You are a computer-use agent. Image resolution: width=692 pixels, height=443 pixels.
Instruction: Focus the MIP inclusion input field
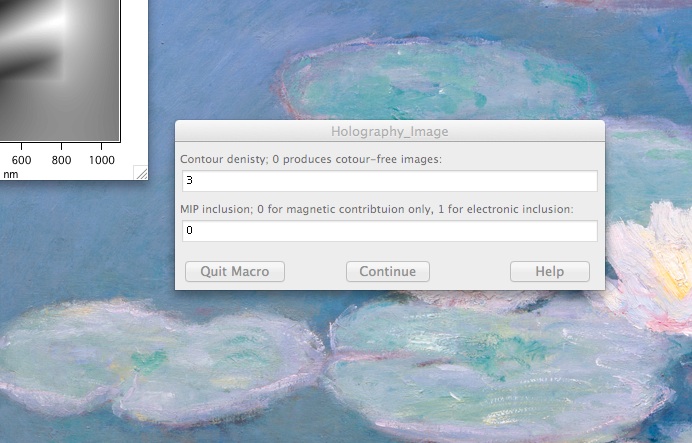pos(390,231)
